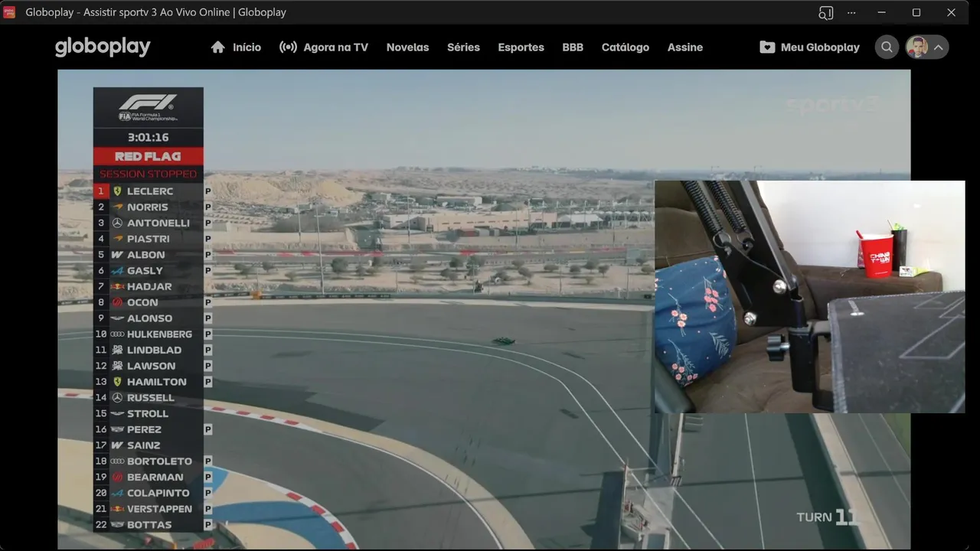Click the HAMILTON row in standings
Viewport: 980px width, 551px height.
[x=149, y=382]
